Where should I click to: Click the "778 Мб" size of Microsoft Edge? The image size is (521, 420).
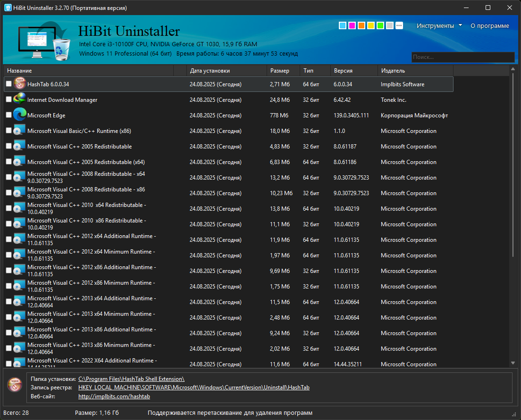(x=279, y=115)
